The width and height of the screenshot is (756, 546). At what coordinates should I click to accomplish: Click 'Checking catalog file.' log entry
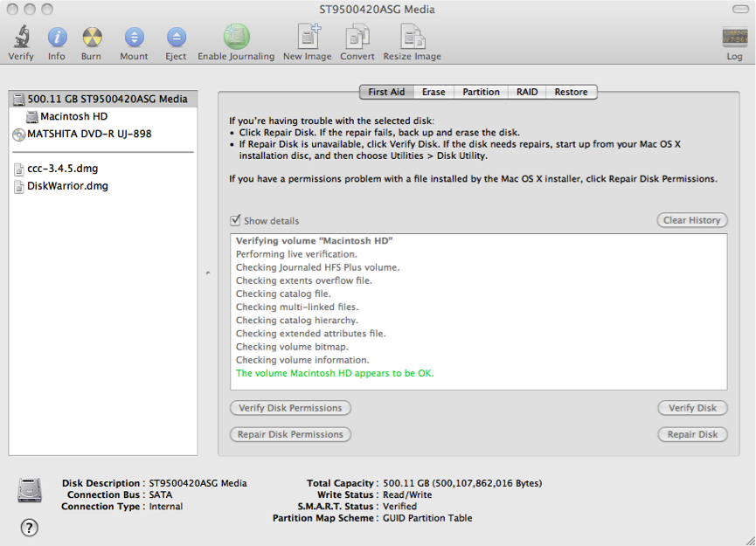[x=283, y=294]
